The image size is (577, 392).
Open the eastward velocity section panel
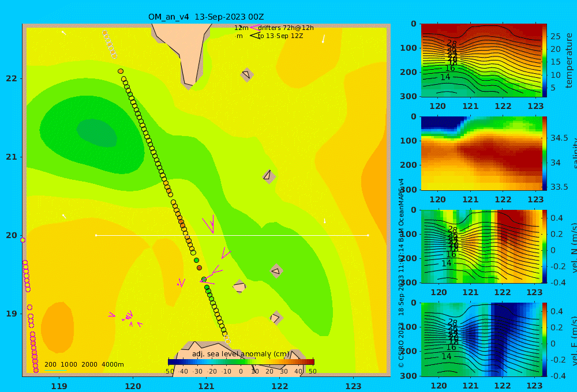click(x=481, y=340)
